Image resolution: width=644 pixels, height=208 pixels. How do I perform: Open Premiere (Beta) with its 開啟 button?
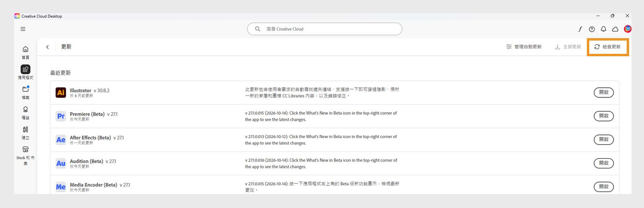click(x=604, y=116)
